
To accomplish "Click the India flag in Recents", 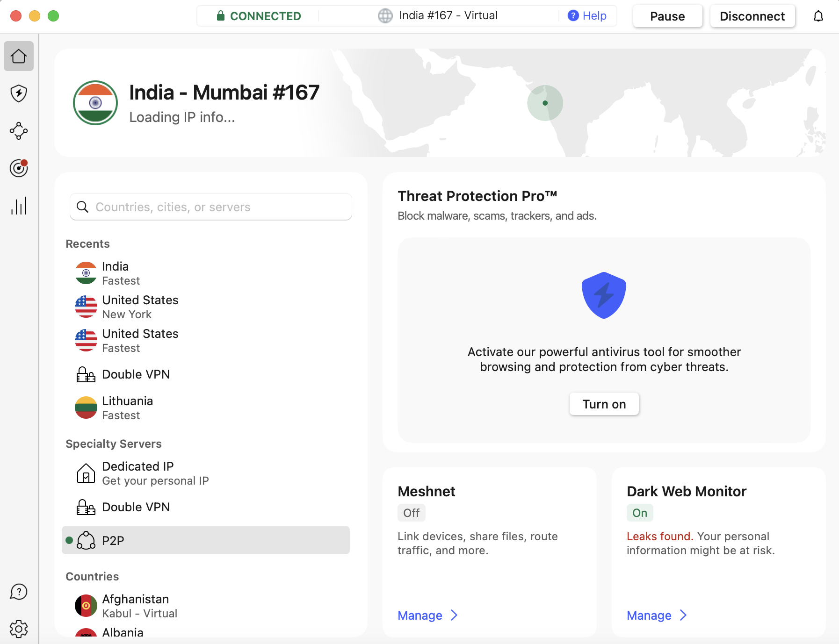I will pyautogui.click(x=86, y=273).
